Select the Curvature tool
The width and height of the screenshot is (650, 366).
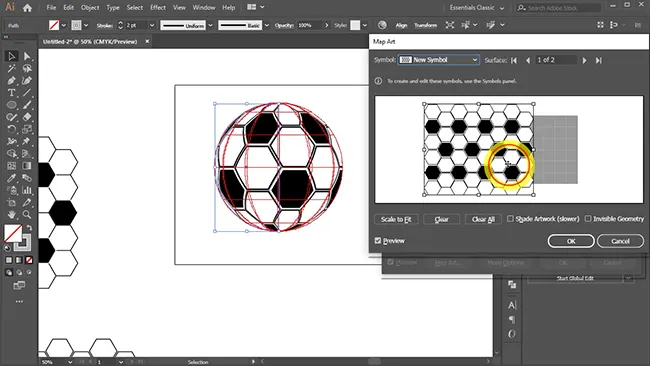[27, 80]
